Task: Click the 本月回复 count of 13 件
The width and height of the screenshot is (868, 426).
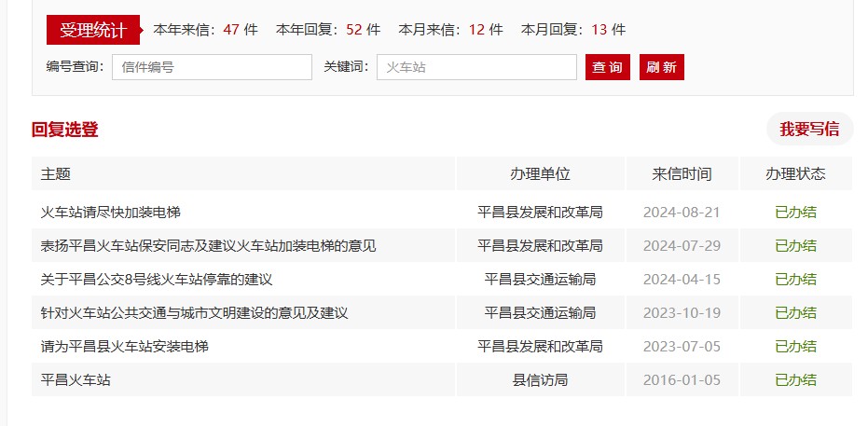Action: [x=609, y=30]
